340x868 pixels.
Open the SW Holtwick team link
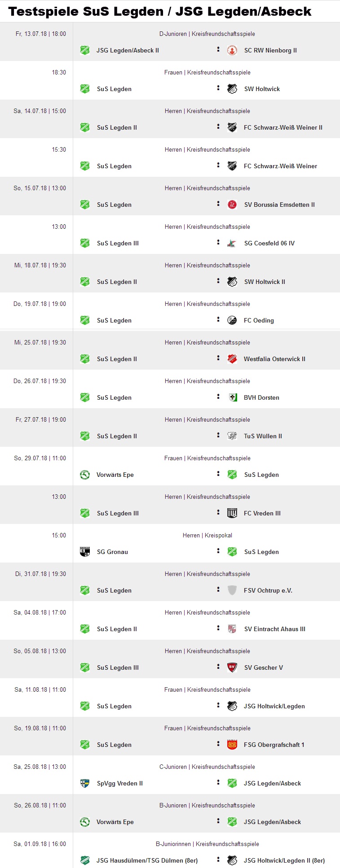pos(262,89)
